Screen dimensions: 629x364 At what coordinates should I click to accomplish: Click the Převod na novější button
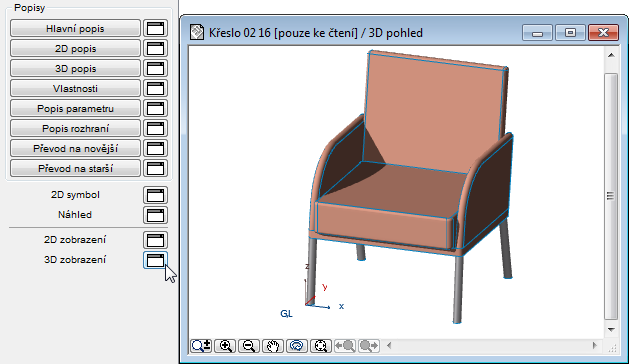75,149
